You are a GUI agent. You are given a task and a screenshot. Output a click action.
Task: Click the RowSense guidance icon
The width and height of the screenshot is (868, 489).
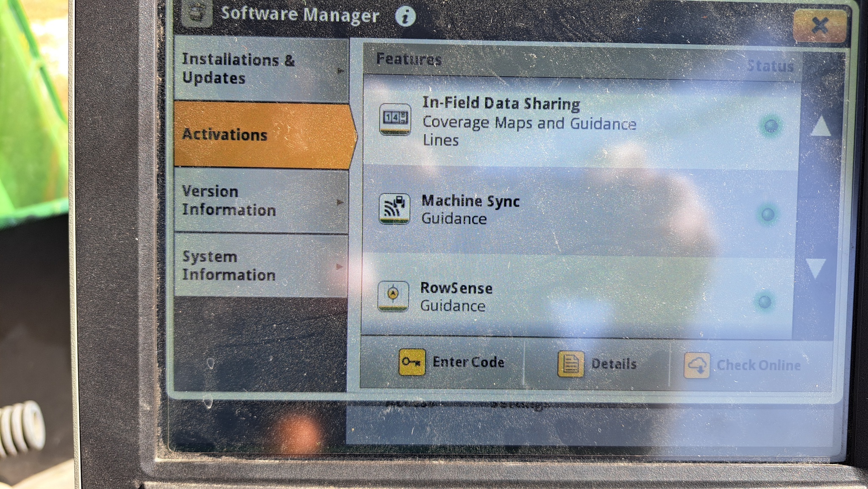[x=393, y=296]
